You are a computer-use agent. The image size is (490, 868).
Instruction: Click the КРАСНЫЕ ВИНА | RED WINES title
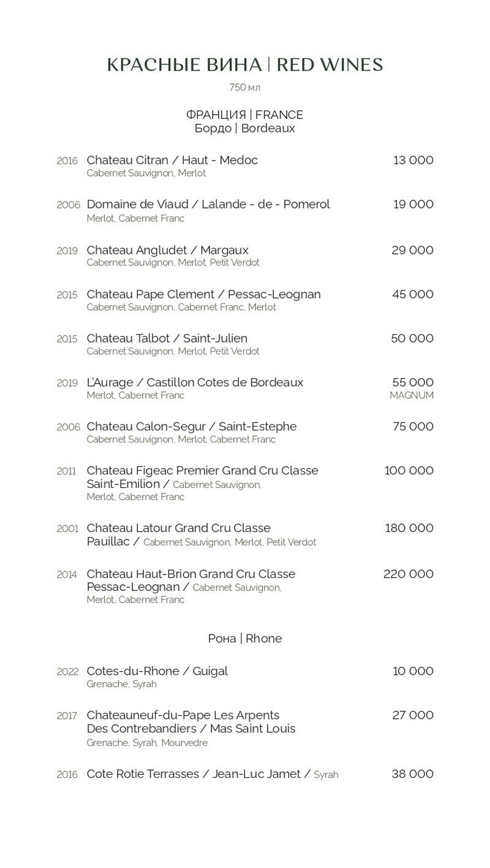[245, 65]
